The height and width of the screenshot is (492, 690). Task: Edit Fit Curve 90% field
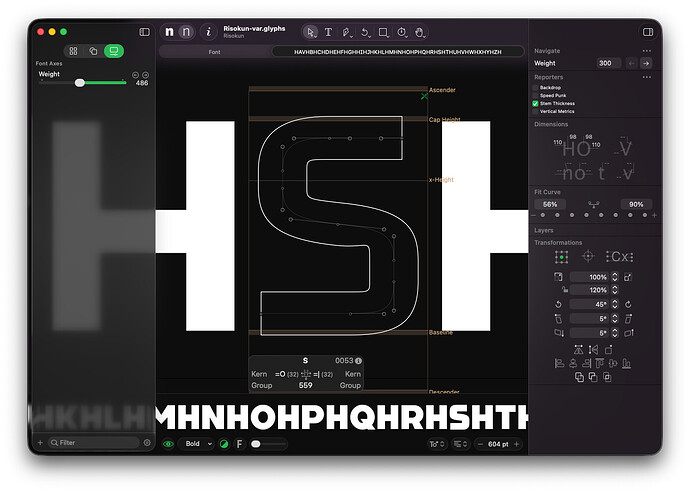(636, 204)
